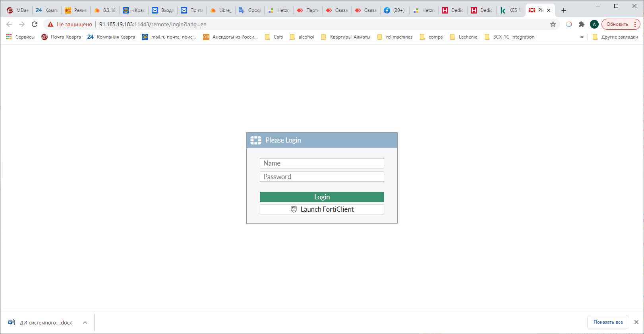Image resolution: width=644 pixels, height=334 pixels.
Task: Switch to the Партнеры tab
Action: (x=308, y=10)
